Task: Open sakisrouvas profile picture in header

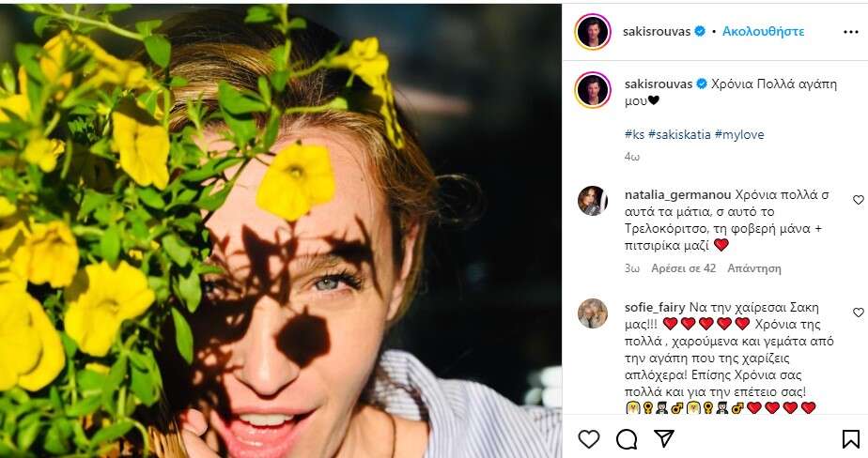Action: point(593,31)
